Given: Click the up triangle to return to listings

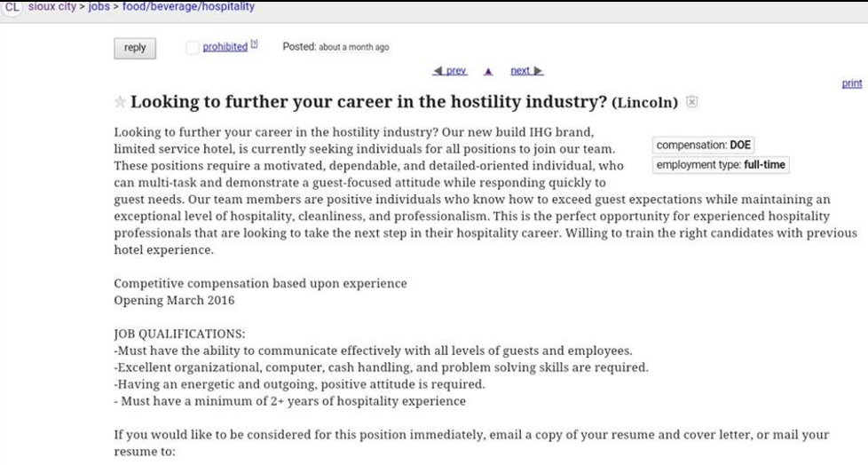Looking at the screenshot, I should pyautogui.click(x=488, y=71).
